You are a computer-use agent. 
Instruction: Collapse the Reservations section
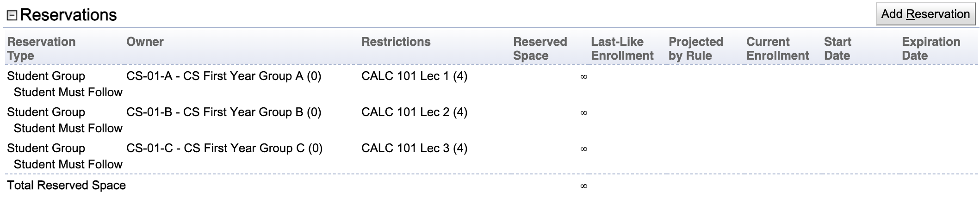click(12, 16)
